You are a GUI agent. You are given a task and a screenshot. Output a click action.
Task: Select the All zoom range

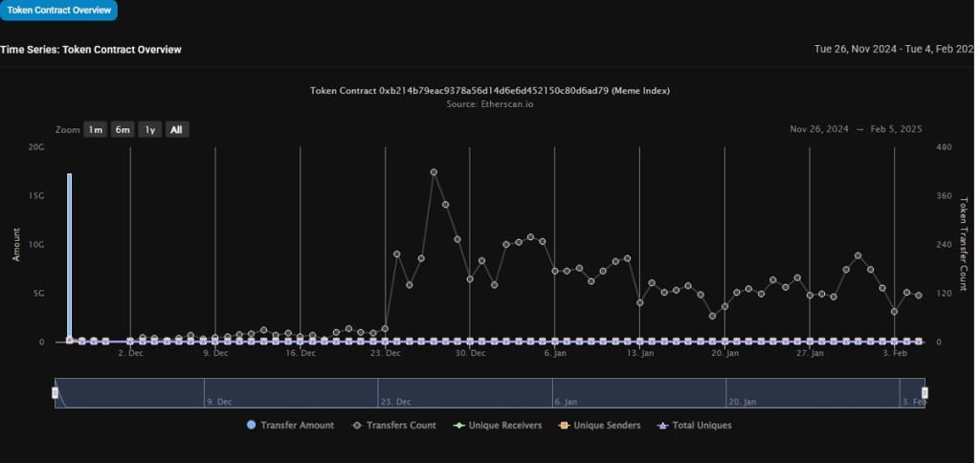(x=176, y=130)
